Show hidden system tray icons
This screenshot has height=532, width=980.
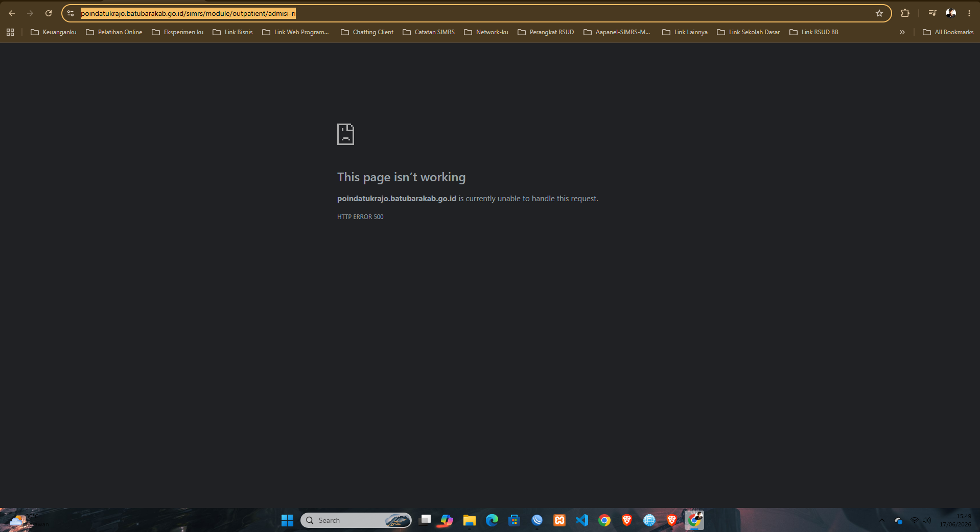click(881, 521)
